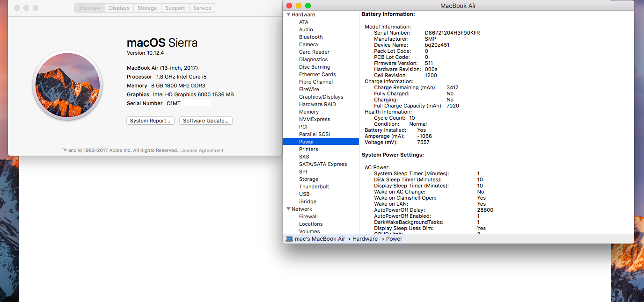The width and height of the screenshot is (644, 302).
Task: Click the Full Charge Capacity value 7020
Action: [x=453, y=106]
